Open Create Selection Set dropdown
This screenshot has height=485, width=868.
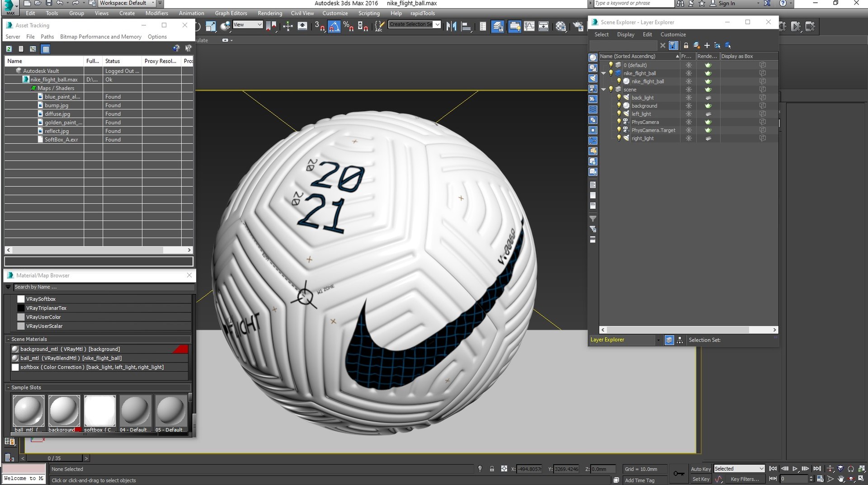click(x=437, y=24)
